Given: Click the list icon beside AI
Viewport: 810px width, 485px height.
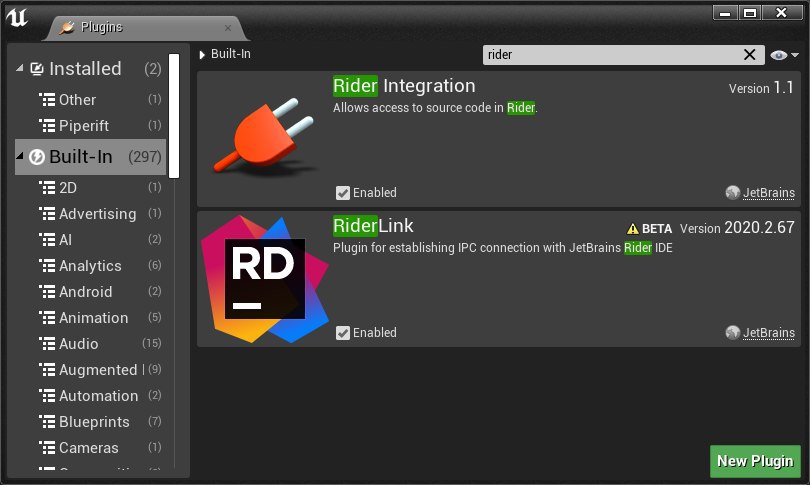Looking at the screenshot, I should pyautogui.click(x=47, y=239).
